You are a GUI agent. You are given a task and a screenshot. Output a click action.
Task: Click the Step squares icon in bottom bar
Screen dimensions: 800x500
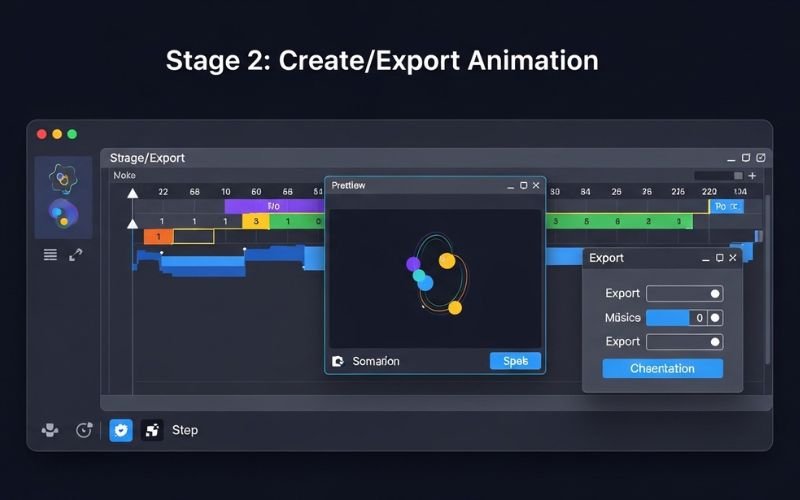click(152, 430)
